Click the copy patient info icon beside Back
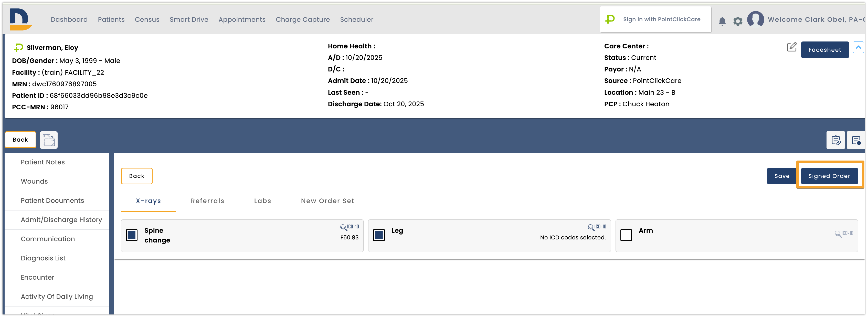The width and height of the screenshot is (868, 317). coord(49,140)
